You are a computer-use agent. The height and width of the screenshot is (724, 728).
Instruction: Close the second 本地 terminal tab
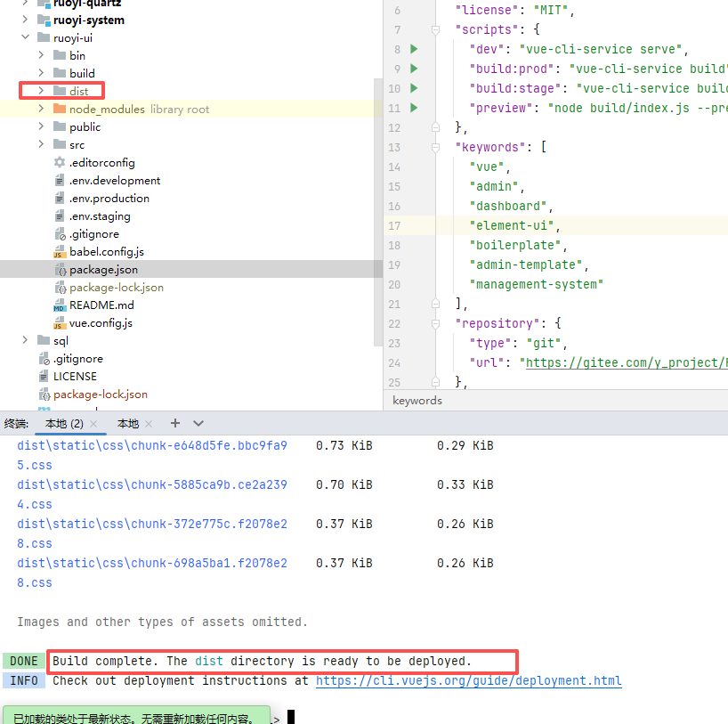click(x=149, y=424)
